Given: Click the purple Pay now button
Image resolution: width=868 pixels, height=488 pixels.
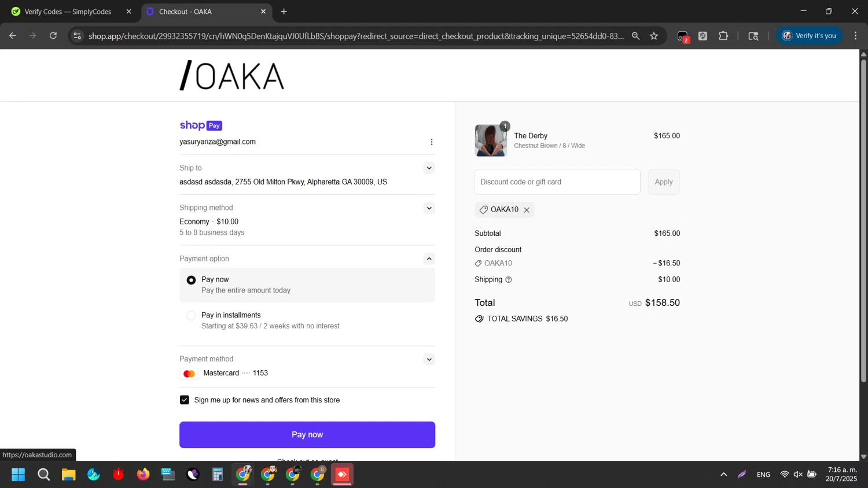Looking at the screenshot, I should point(307,435).
